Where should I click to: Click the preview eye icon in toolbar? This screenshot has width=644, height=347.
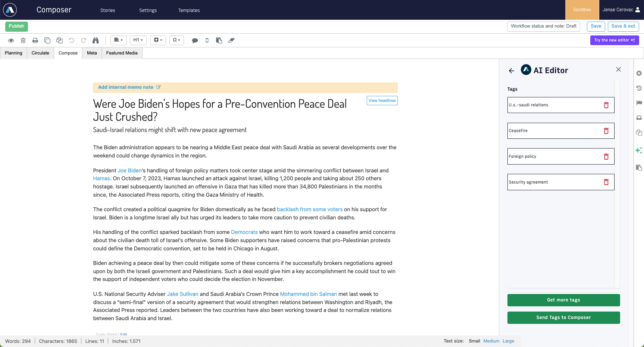11,40
